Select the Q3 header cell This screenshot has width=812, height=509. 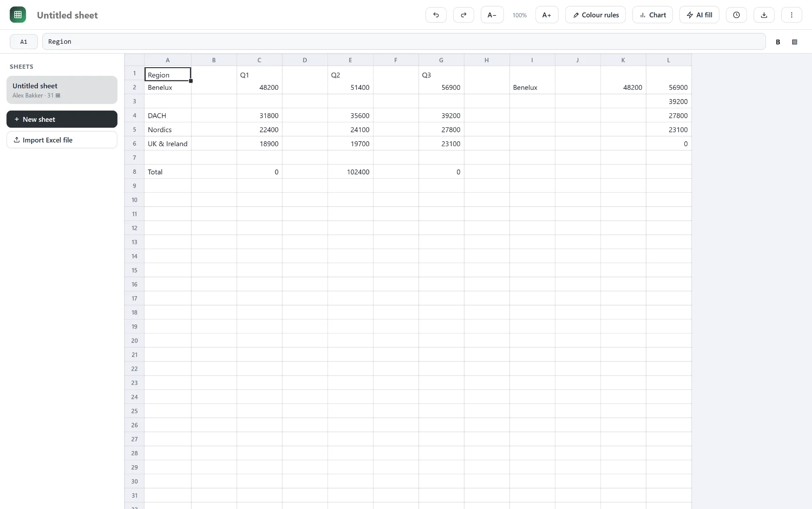coord(441,74)
